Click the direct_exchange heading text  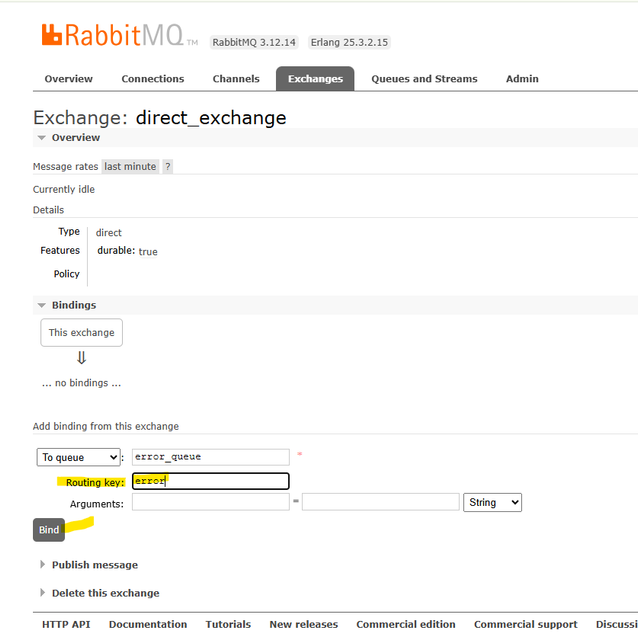pyautogui.click(x=211, y=118)
